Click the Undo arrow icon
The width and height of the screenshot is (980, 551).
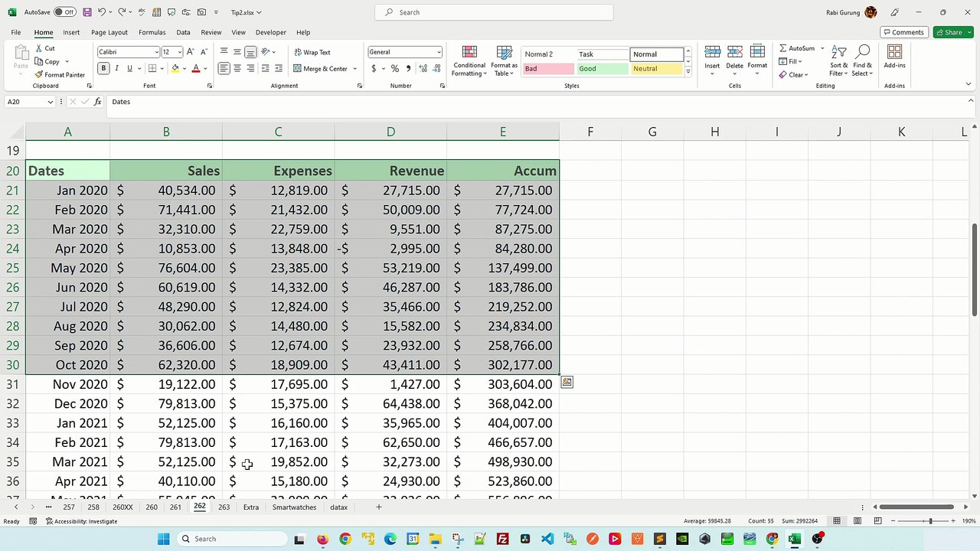click(x=101, y=12)
